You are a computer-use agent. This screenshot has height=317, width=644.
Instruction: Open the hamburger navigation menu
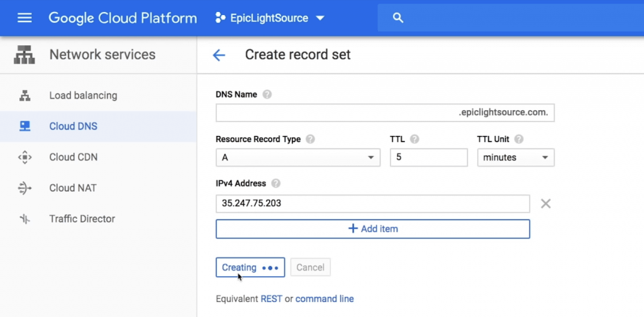[x=25, y=18]
